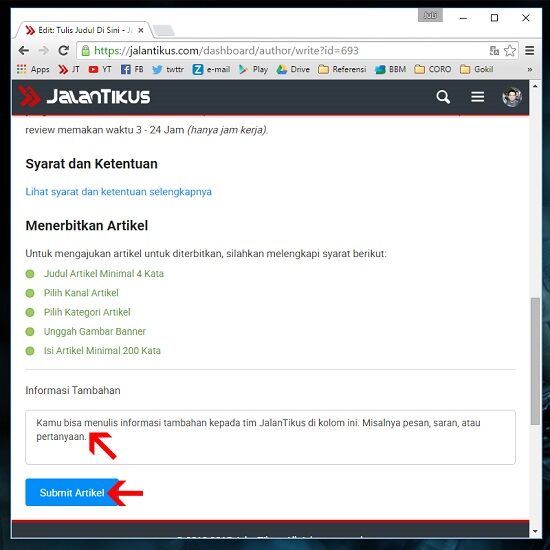
Task: Click the translate icon in the address bar
Action: point(494,51)
